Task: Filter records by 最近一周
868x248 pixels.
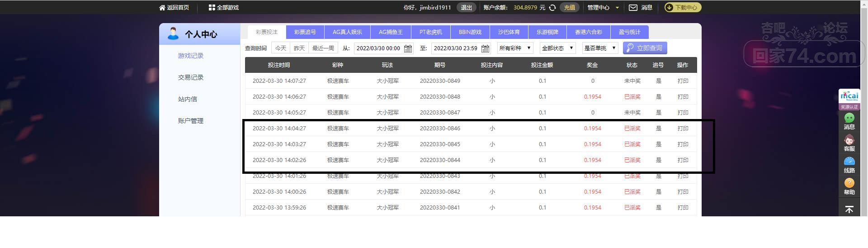Action: pos(323,48)
